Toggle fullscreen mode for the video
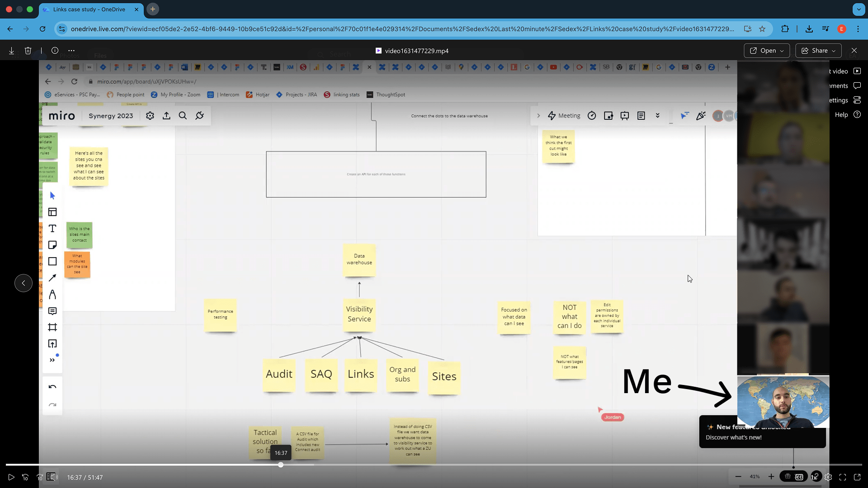This screenshot has height=488, width=868. (843, 477)
